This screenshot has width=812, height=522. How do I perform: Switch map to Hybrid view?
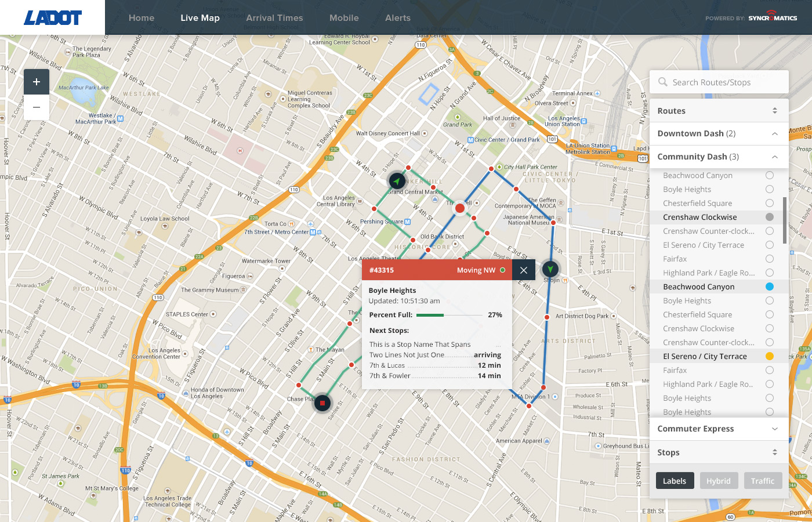coord(718,481)
